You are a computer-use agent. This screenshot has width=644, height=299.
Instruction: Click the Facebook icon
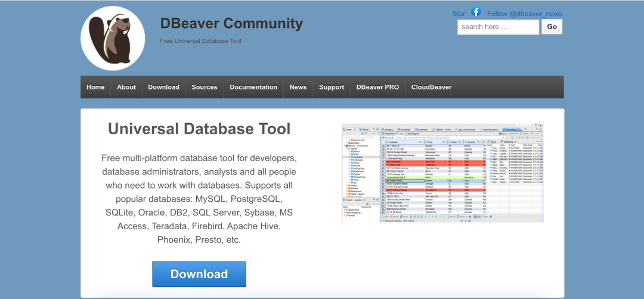[476, 12]
